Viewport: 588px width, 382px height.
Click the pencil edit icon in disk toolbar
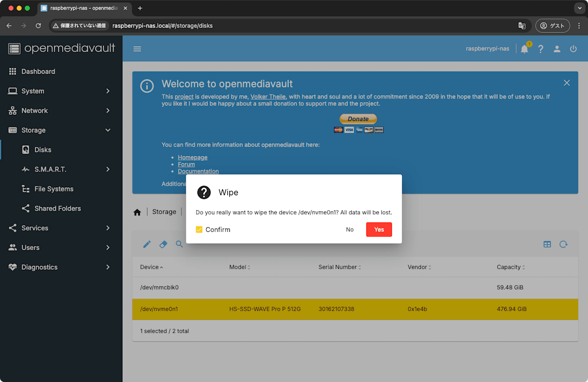147,244
